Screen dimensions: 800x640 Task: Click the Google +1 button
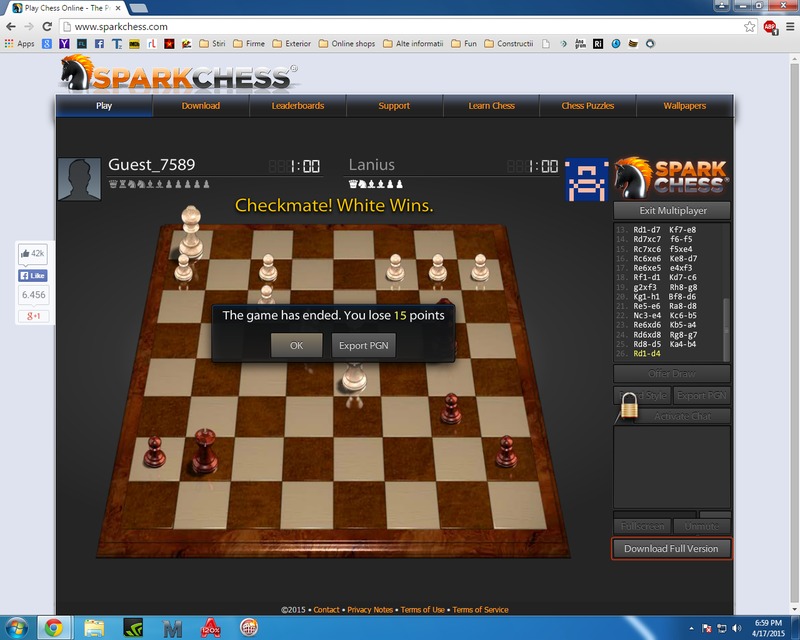33,316
